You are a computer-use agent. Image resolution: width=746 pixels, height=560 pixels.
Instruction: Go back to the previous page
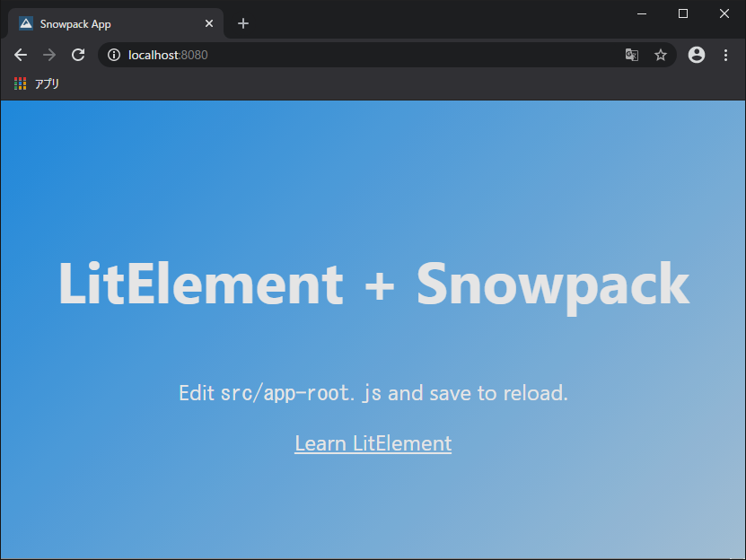[21, 55]
